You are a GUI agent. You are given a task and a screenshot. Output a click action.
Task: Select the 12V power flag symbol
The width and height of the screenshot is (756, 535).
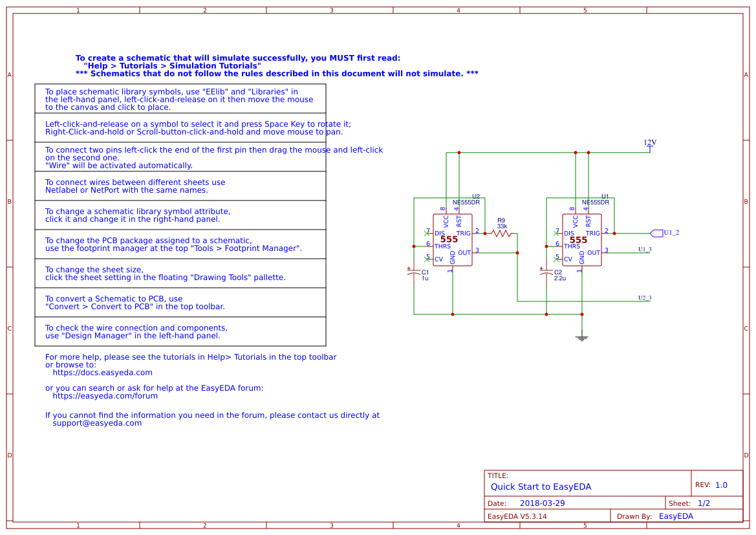[650, 145]
